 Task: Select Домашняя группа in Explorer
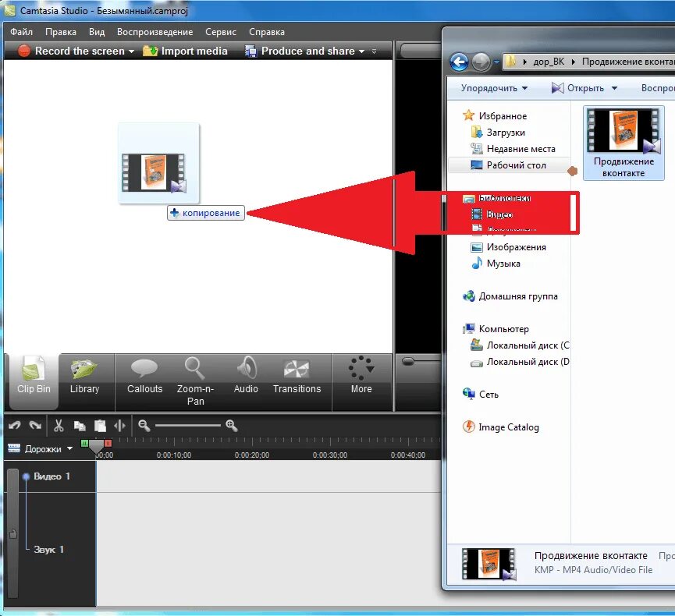click(x=510, y=296)
